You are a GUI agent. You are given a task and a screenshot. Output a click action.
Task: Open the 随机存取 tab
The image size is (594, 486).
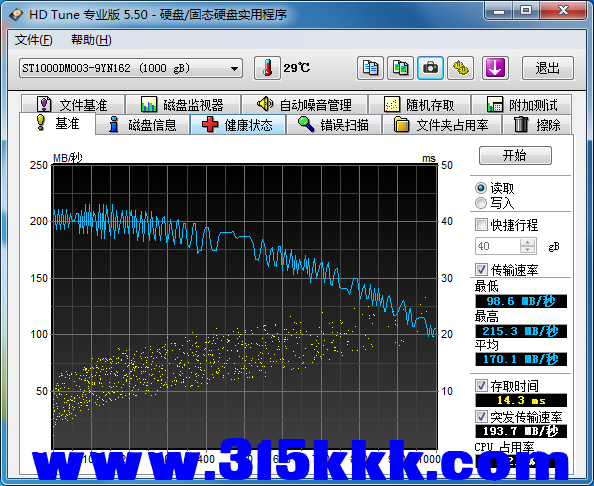[x=420, y=105]
